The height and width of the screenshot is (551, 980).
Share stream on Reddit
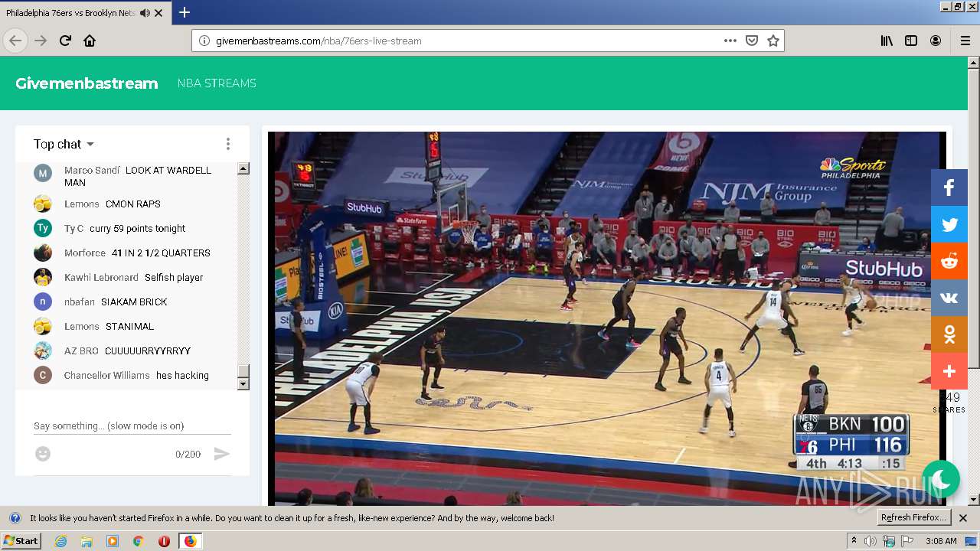tap(949, 261)
